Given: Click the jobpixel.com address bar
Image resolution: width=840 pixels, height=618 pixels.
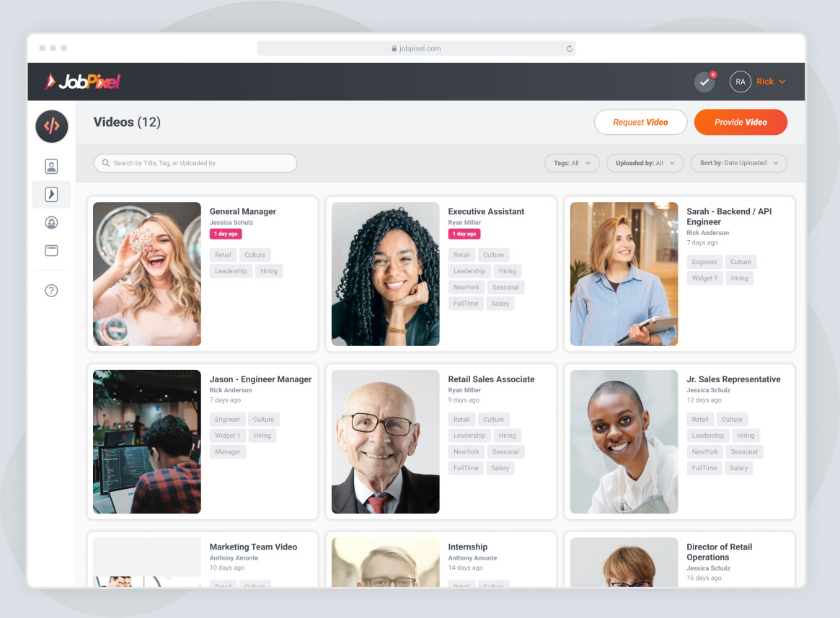Looking at the screenshot, I should [416, 48].
